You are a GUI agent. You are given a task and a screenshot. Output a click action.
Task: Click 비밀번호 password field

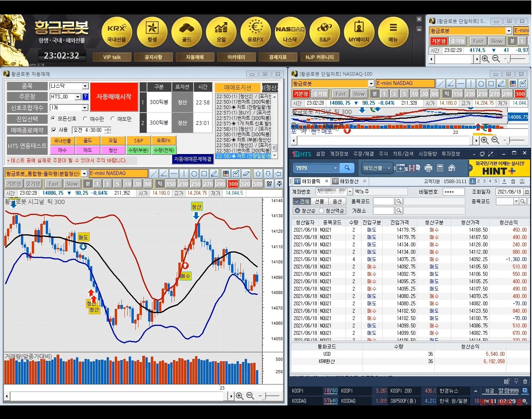(x=454, y=192)
